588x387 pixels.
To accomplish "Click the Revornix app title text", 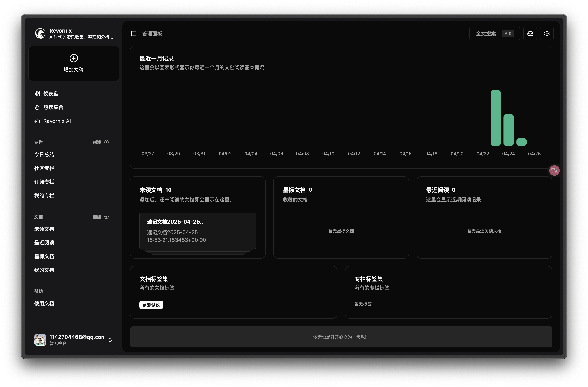I will point(60,30).
